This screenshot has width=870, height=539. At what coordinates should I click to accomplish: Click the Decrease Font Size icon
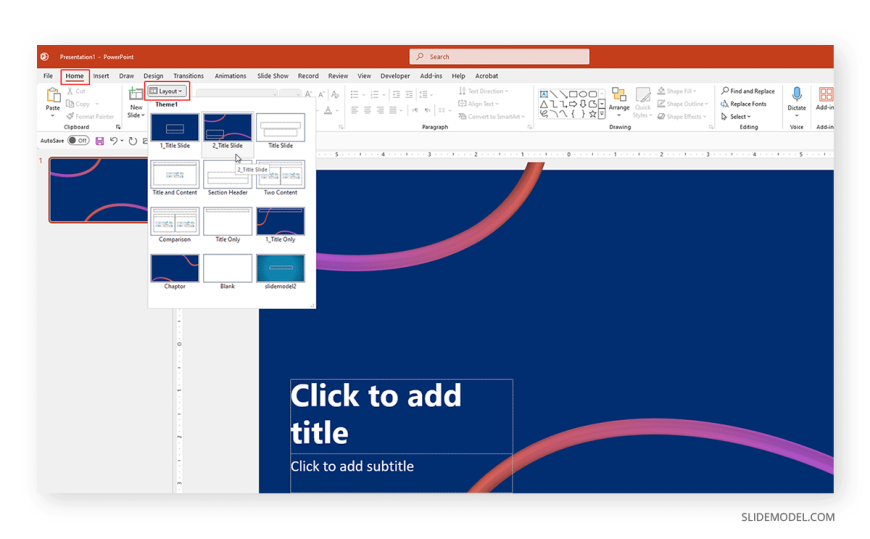[321, 94]
